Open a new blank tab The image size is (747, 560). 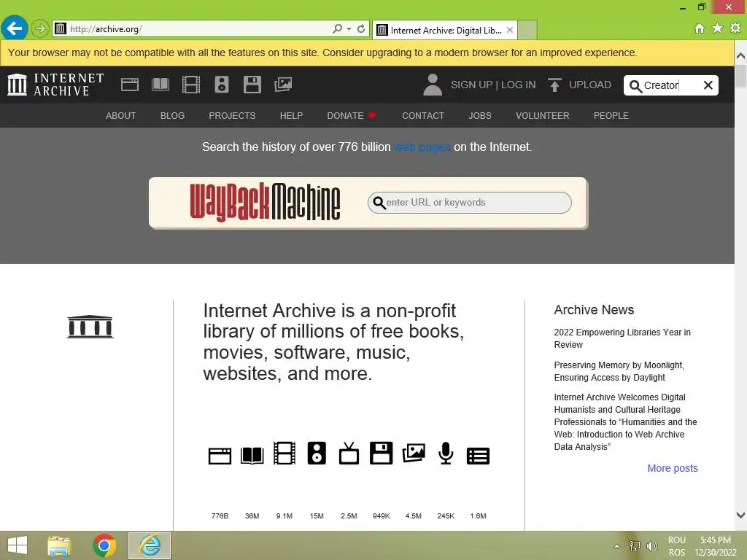tap(527, 30)
